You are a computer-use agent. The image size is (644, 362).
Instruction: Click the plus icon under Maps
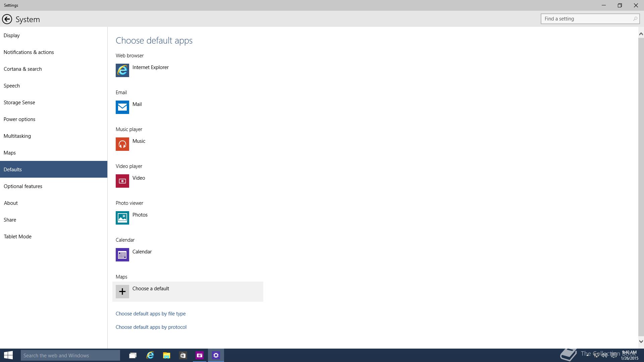point(122,292)
